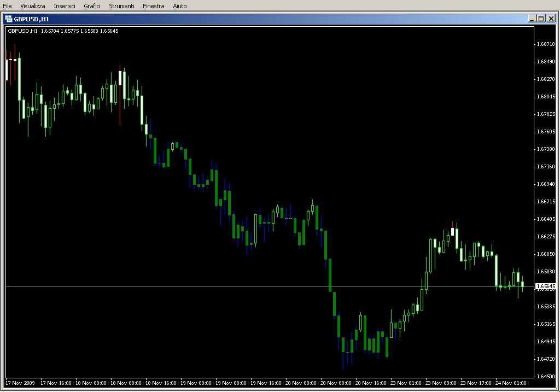The width and height of the screenshot is (560, 392).
Task: Maximize the GBPUSD,H1 chart window
Action: tap(541, 18)
